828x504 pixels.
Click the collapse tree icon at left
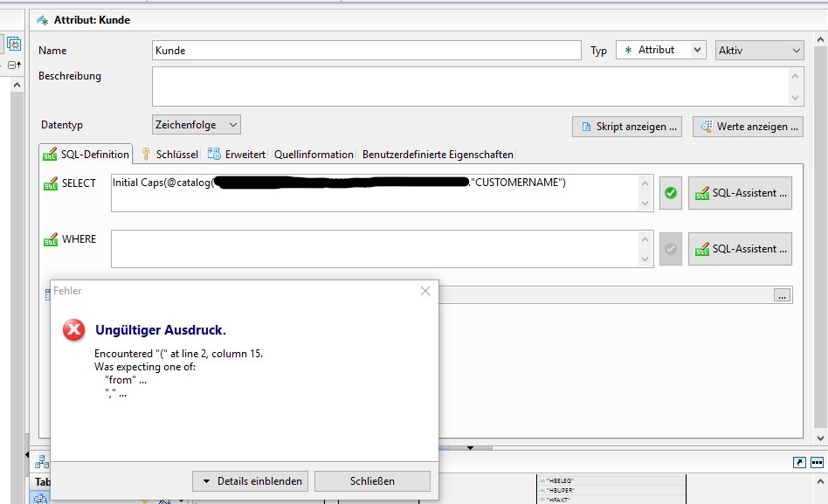pos(14,65)
